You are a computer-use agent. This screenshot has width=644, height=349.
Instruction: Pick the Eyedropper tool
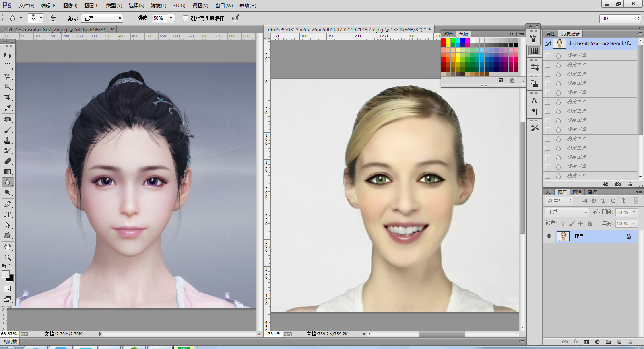coord(8,108)
